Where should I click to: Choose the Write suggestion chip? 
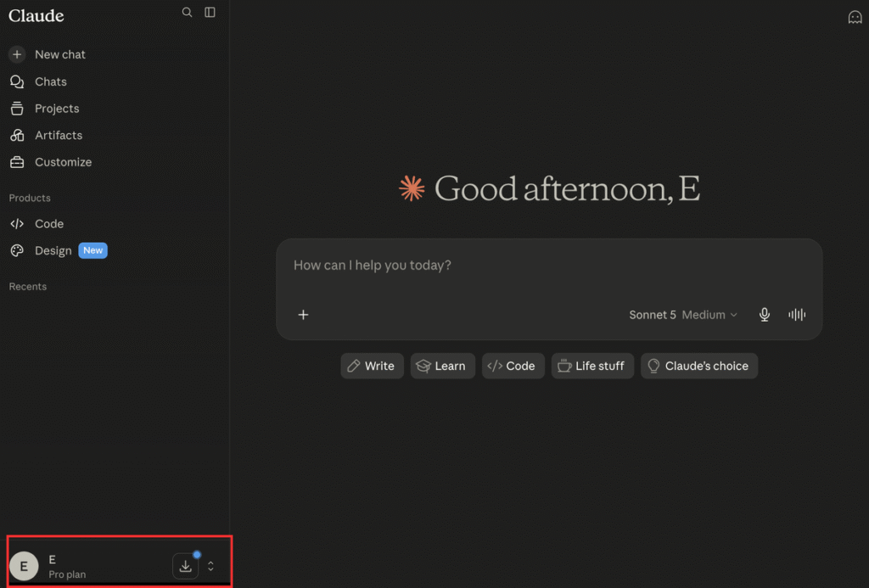tap(372, 366)
